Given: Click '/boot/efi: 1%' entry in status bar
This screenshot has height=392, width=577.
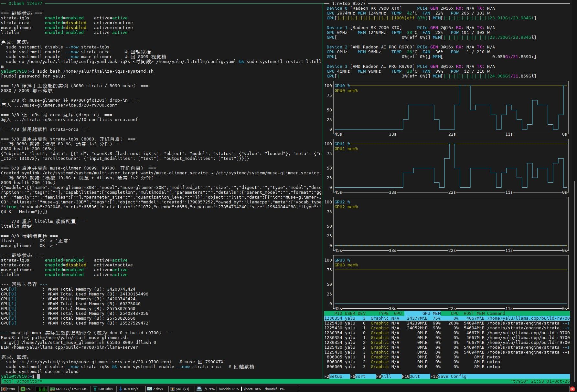Looking at the screenshot, I should [x=274, y=389].
